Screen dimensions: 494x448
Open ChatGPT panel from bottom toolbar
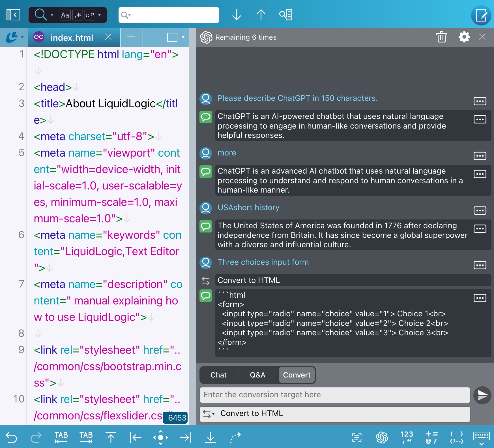(x=382, y=438)
